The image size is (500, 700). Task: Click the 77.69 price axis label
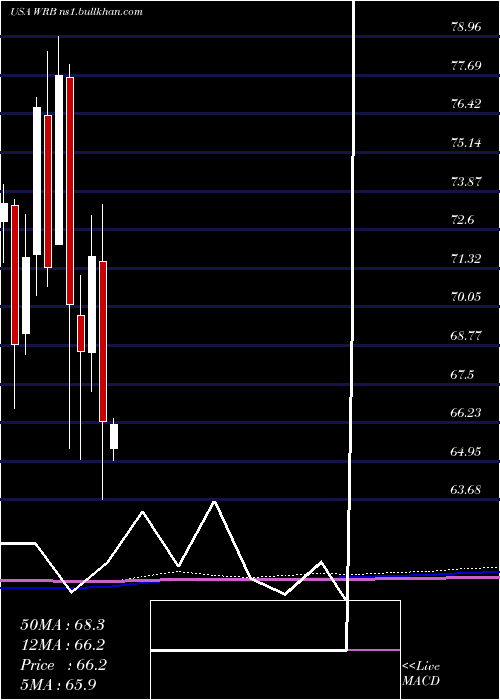[467, 66]
